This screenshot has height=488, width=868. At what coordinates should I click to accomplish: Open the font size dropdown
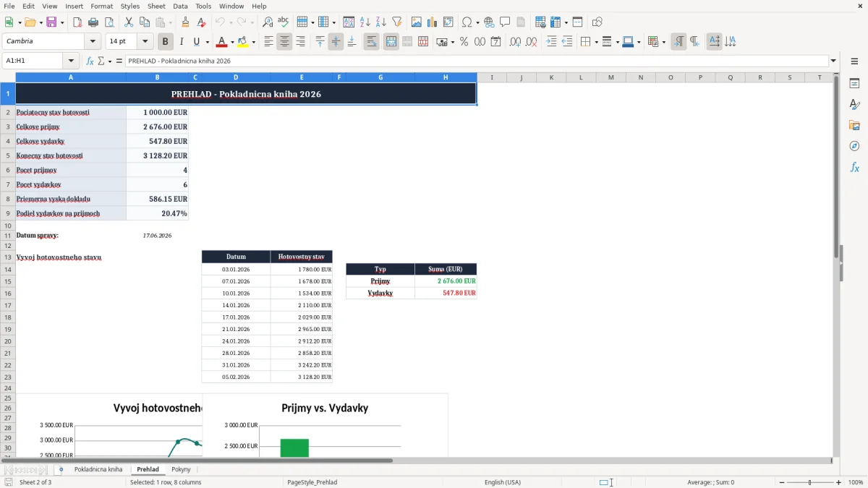pos(145,42)
